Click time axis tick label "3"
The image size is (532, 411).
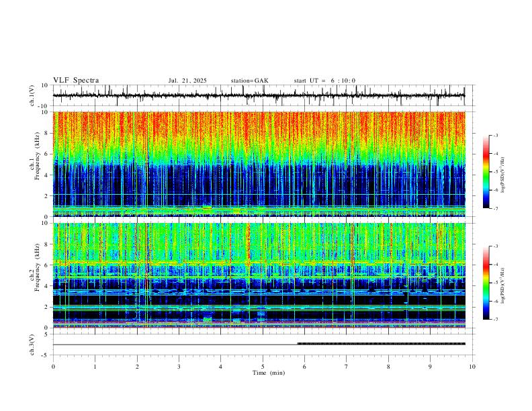pyautogui.click(x=179, y=367)
